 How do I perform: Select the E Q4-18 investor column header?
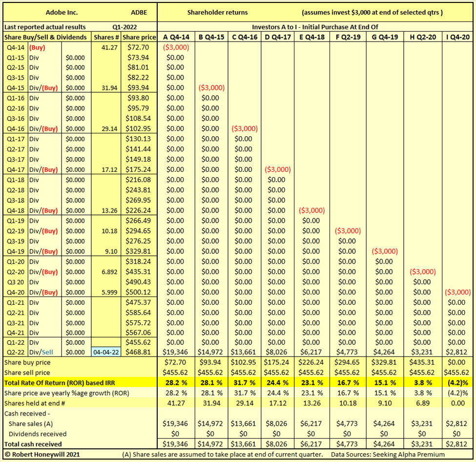click(311, 37)
